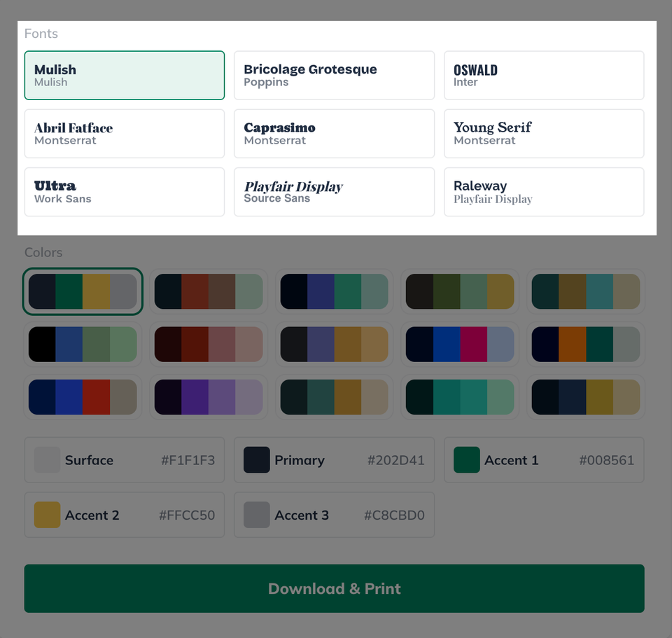Edit the Accent 3 hex value #C8CBD0
The image size is (672, 638).
tap(394, 515)
